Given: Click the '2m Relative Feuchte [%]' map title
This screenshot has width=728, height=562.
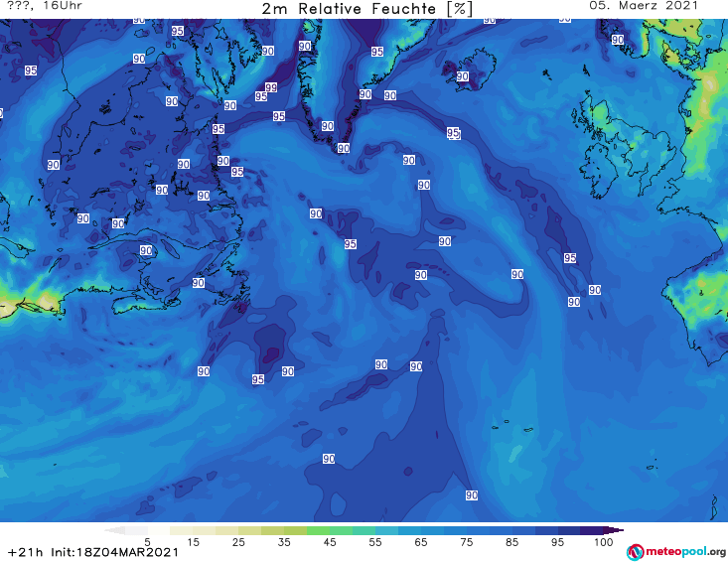Looking at the screenshot, I should click(366, 8).
